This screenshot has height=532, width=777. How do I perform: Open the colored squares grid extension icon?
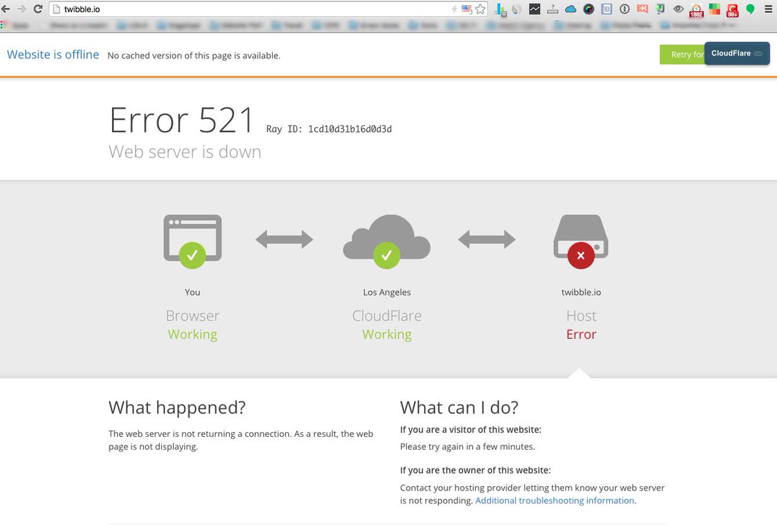coord(714,9)
